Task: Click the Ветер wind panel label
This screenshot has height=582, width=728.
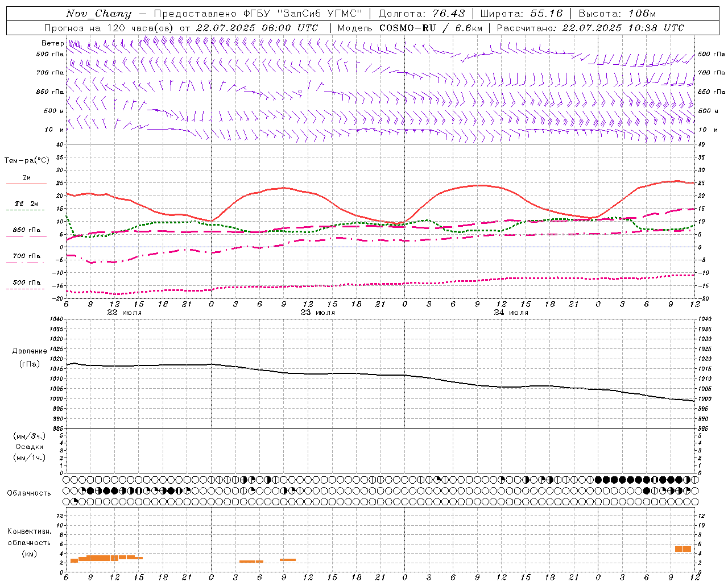Action: click(52, 43)
